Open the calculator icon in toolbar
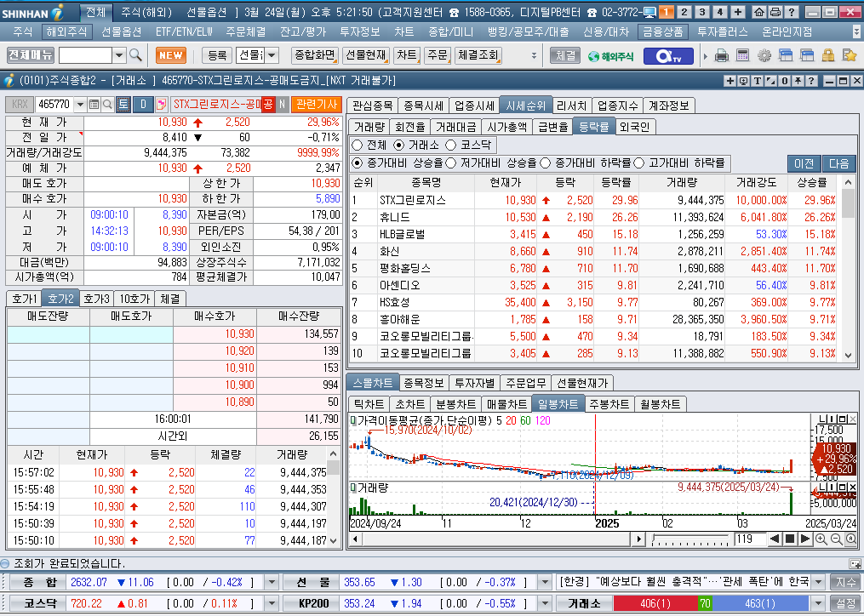 743,55
